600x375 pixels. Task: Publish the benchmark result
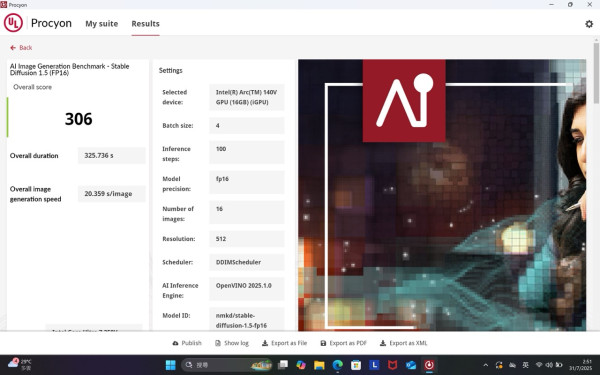(187, 343)
